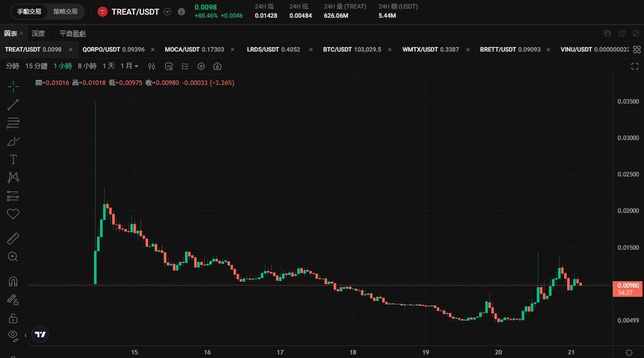This screenshot has height=358, width=644.
Task: Click the info icon beside TREAT/USDT
Action: point(181,11)
